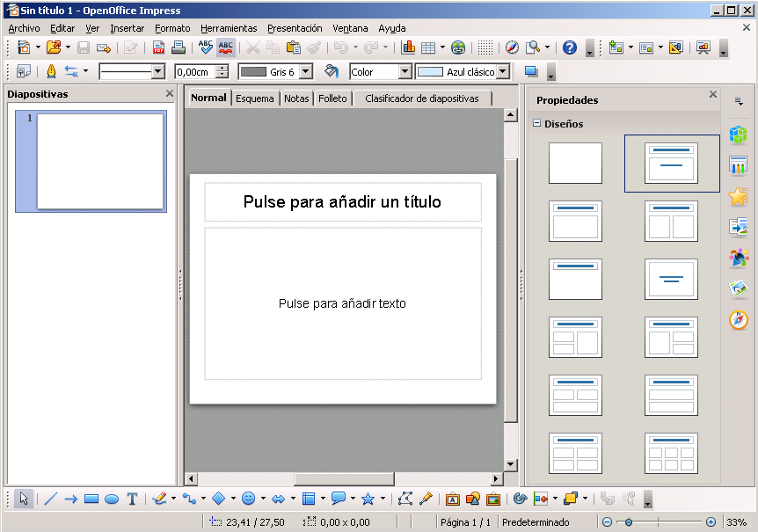Click the zoom out minus button
Screen dimensions: 758x532
tap(607, 521)
